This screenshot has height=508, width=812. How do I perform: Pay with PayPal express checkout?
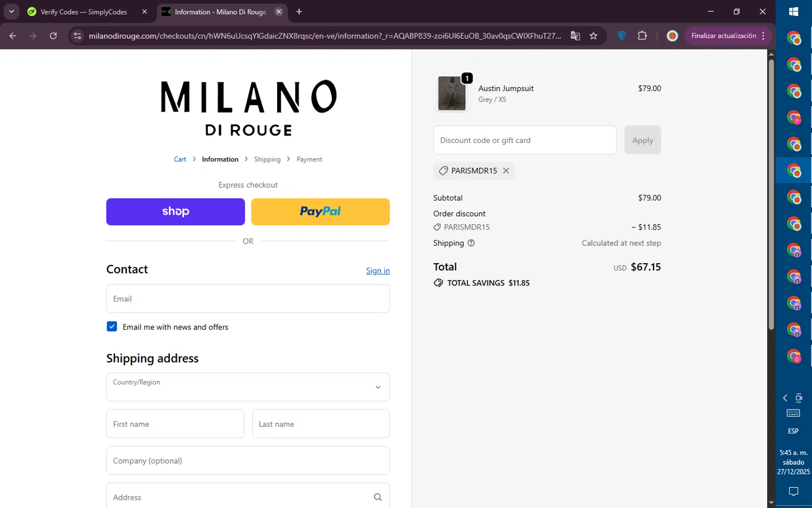click(x=320, y=212)
